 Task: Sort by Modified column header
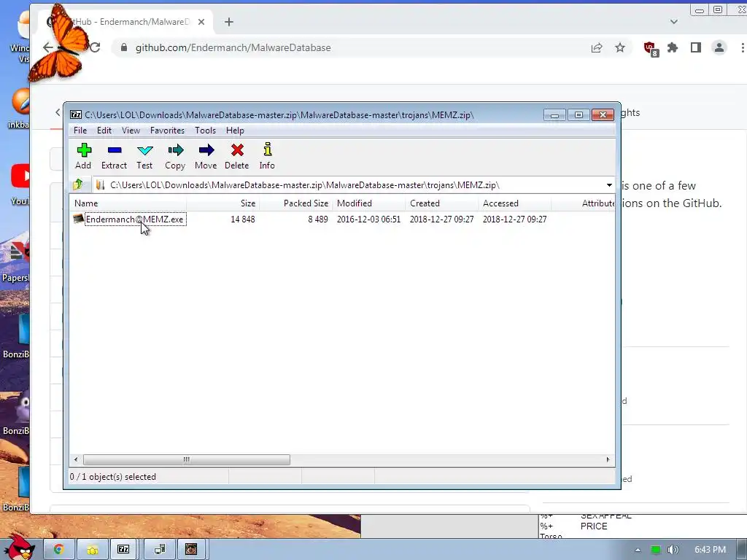pyautogui.click(x=368, y=203)
